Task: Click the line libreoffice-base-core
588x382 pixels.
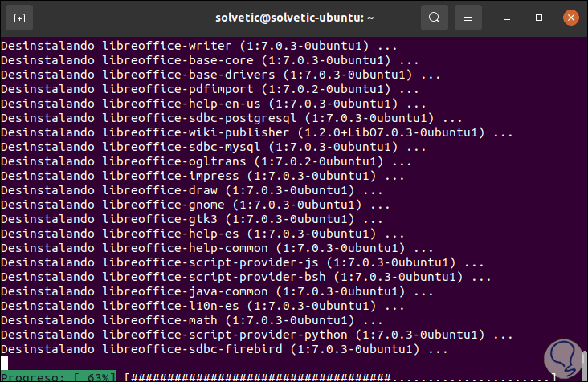Action: [210, 60]
